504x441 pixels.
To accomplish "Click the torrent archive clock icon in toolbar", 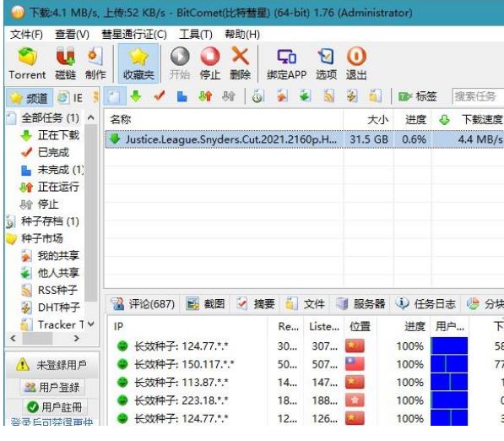I will click(257, 96).
